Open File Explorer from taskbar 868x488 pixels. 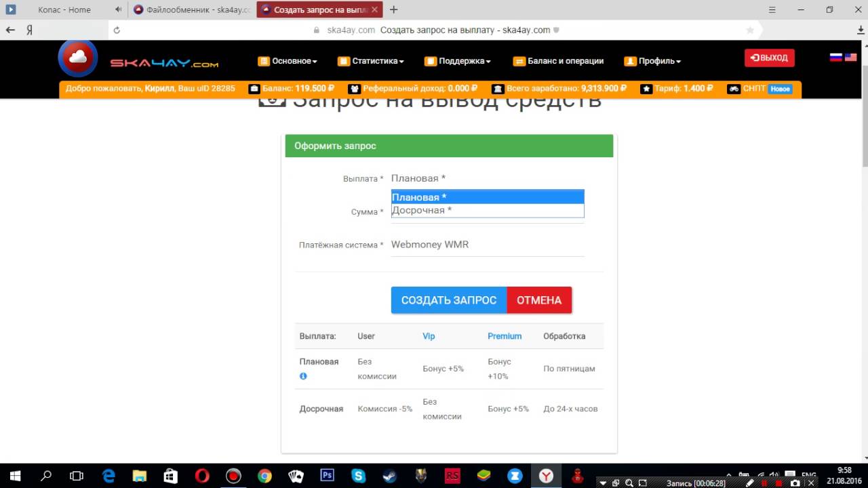[x=140, y=476]
